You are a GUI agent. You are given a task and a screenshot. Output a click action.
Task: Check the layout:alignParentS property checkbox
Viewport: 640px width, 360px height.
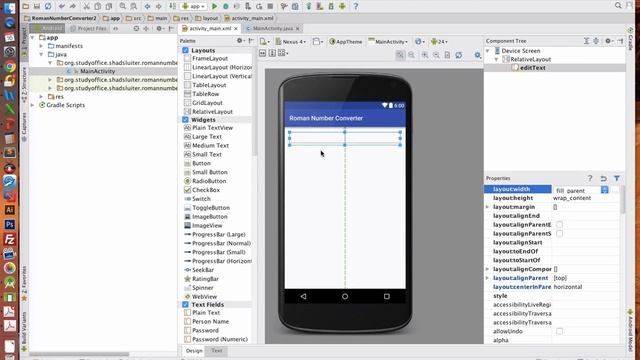click(560, 233)
